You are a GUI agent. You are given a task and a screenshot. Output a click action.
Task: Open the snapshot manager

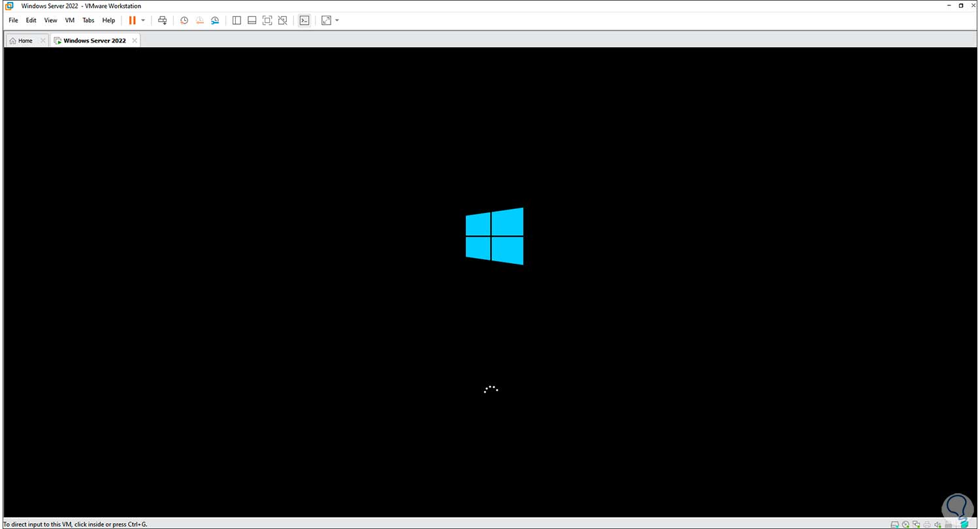click(x=215, y=20)
